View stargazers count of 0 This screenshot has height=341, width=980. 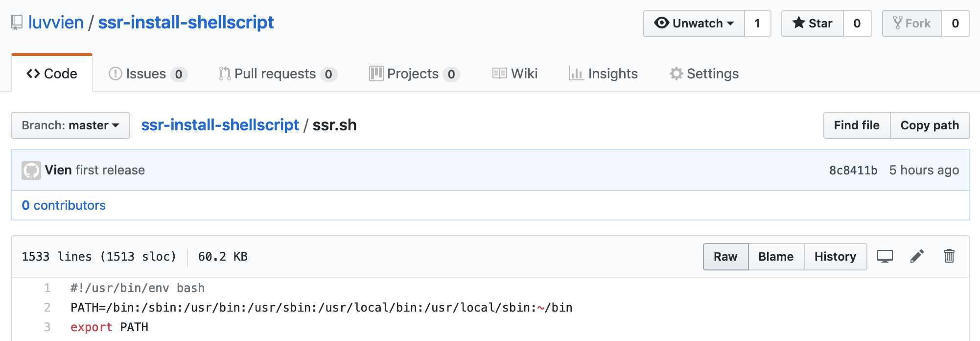pos(857,24)
